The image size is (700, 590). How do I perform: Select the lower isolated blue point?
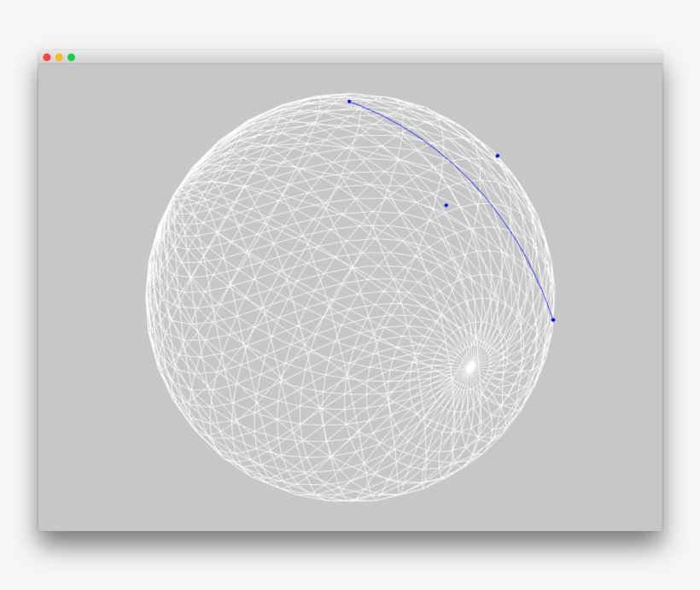point(447,205)
